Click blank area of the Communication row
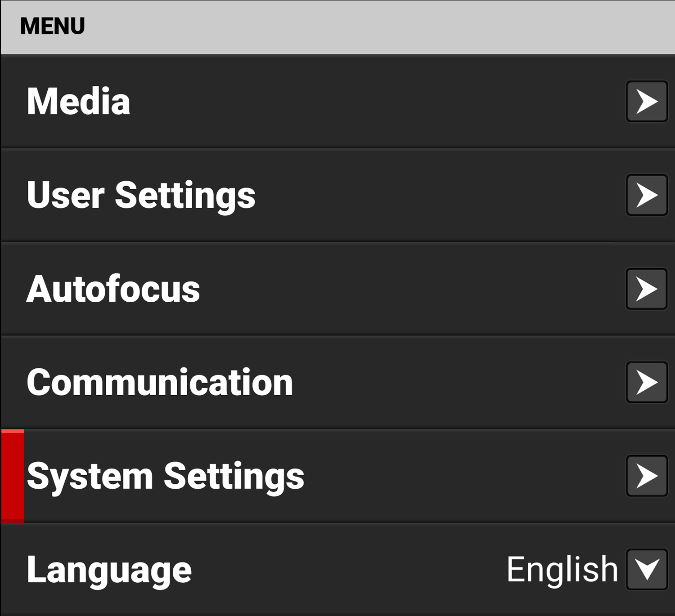Screen dimensions: 675x616 (450, 382)
